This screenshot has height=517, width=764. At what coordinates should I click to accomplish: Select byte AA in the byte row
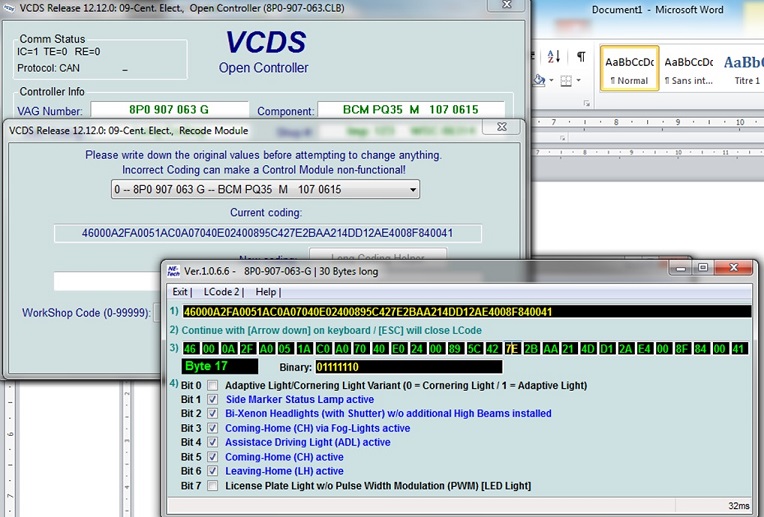tap(550, 348)
